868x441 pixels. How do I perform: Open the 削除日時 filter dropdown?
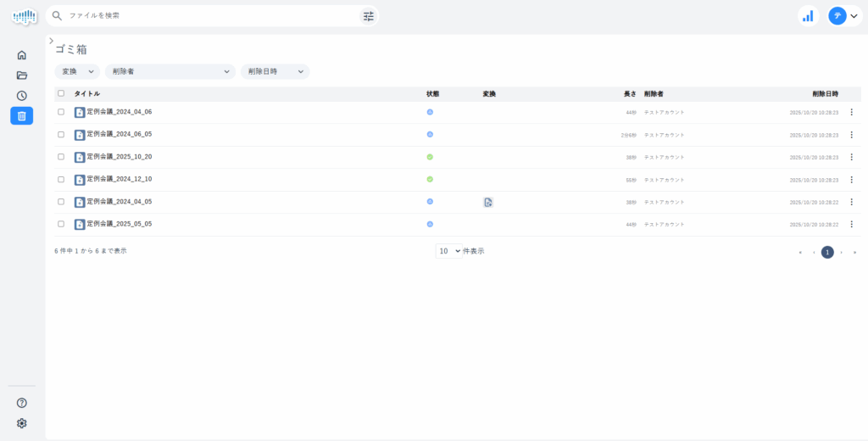[x=275, y=72]
